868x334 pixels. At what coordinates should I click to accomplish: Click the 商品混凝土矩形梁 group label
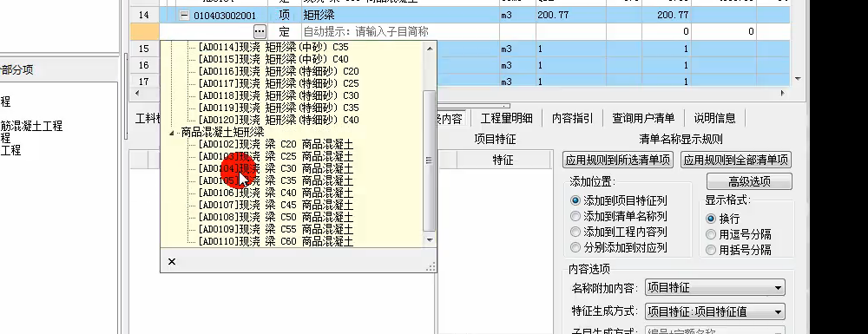tap(222, 132)
